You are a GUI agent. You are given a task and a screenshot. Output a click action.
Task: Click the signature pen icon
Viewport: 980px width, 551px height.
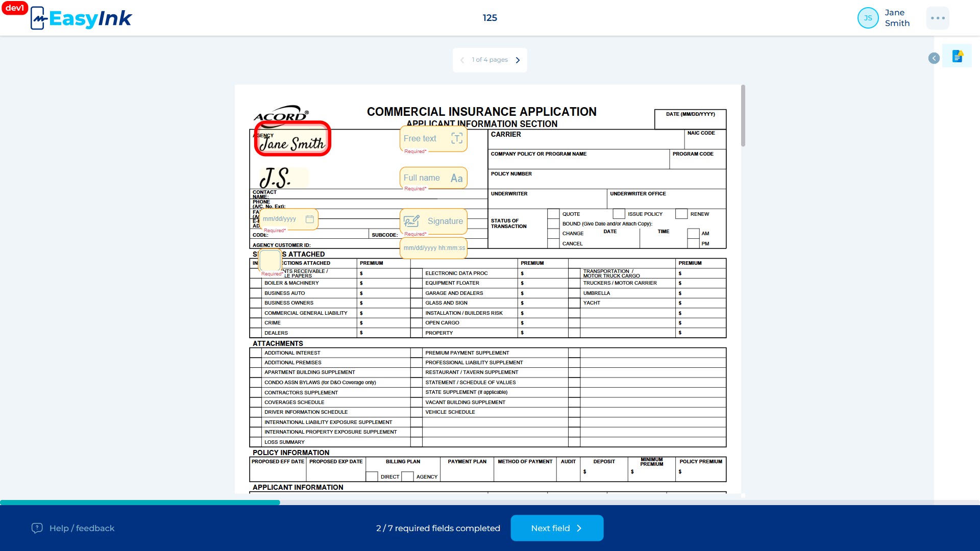pyautogui.click(x=411, y=221)
